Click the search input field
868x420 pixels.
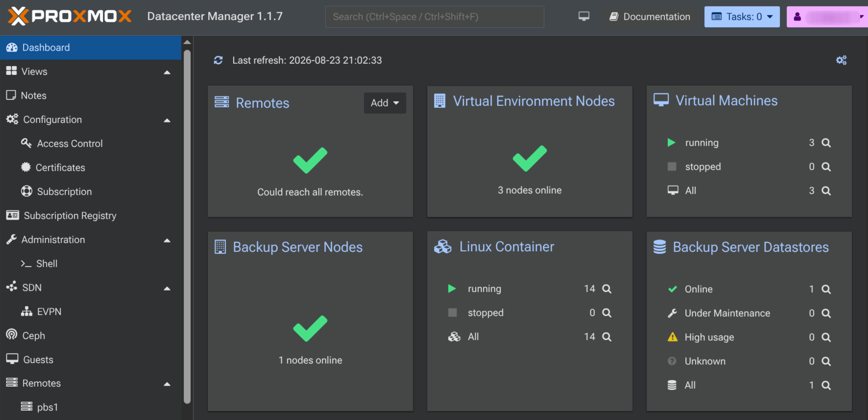pos(434,17)
